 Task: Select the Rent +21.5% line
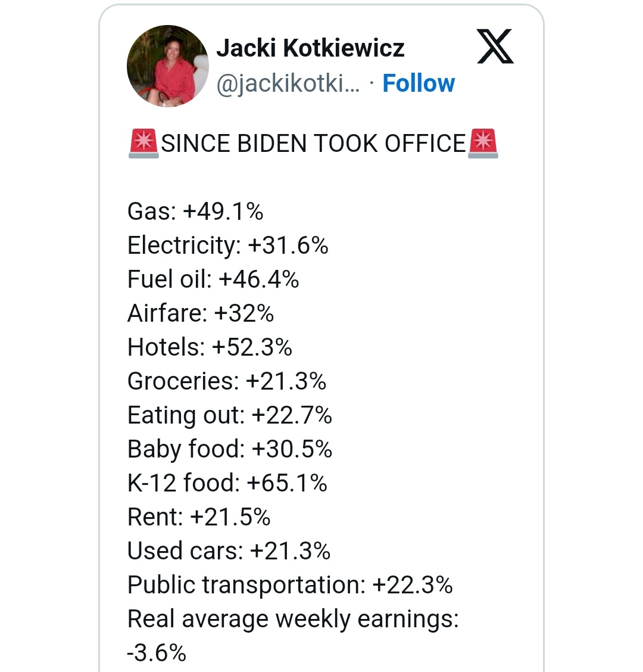(199, 517)
